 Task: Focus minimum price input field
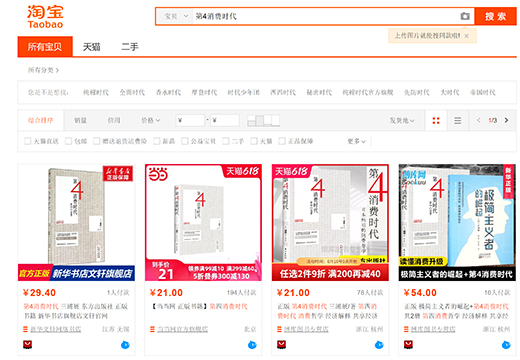tap(190, 120)
